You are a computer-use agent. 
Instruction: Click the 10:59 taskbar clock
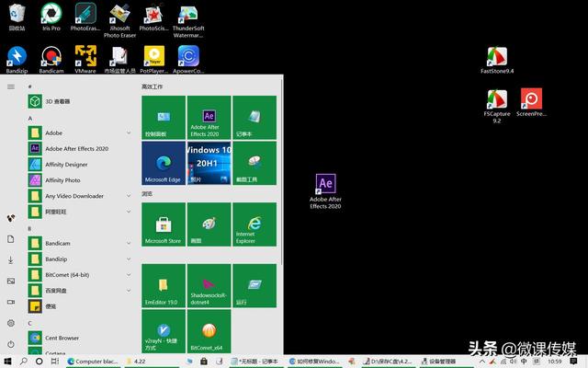[x=554, y=362]
